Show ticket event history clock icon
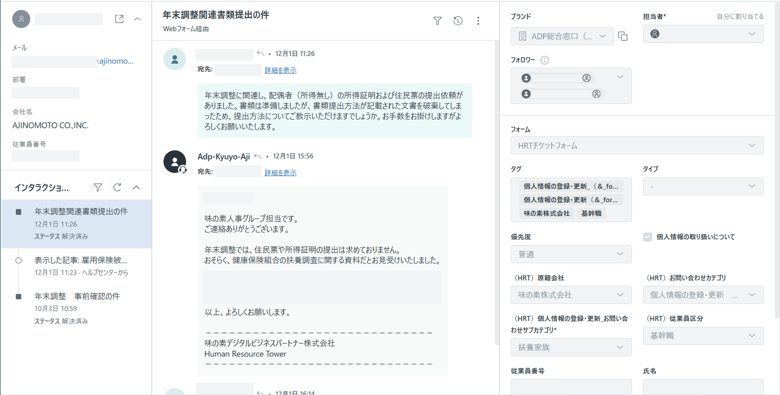Viewport: 780px width, 395px height. pyautogui.click(x=458, y=21)
